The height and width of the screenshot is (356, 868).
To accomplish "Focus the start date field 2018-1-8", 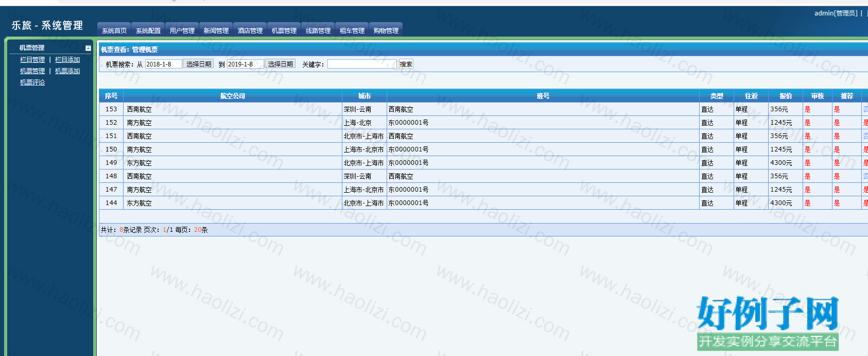I will (x=163, y=64).
